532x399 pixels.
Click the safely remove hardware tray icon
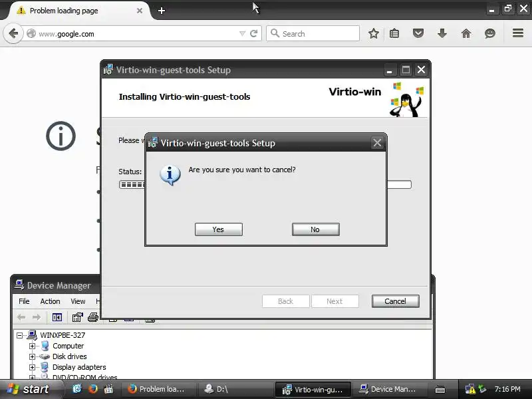(x=482, y=389)
